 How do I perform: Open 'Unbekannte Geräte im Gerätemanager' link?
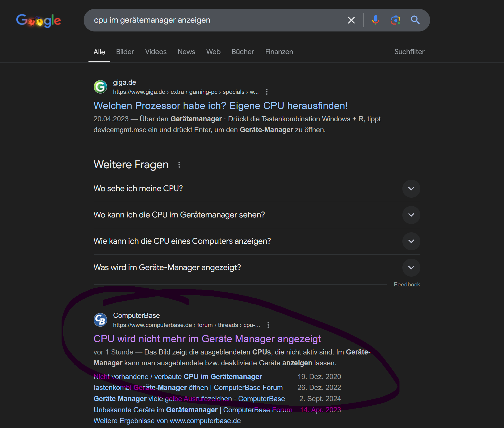click(193, 410)
